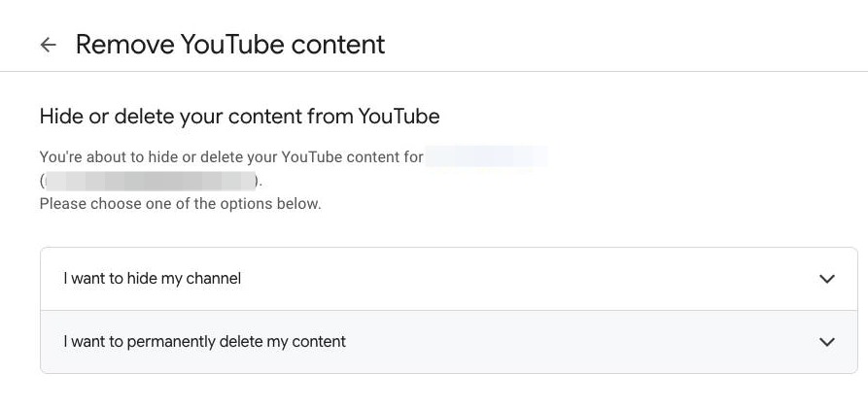Screen dimensions: 868x408
Task: Click the "Hide or delete your content from YouTube" heading
Action: click(x=239, y=118)
